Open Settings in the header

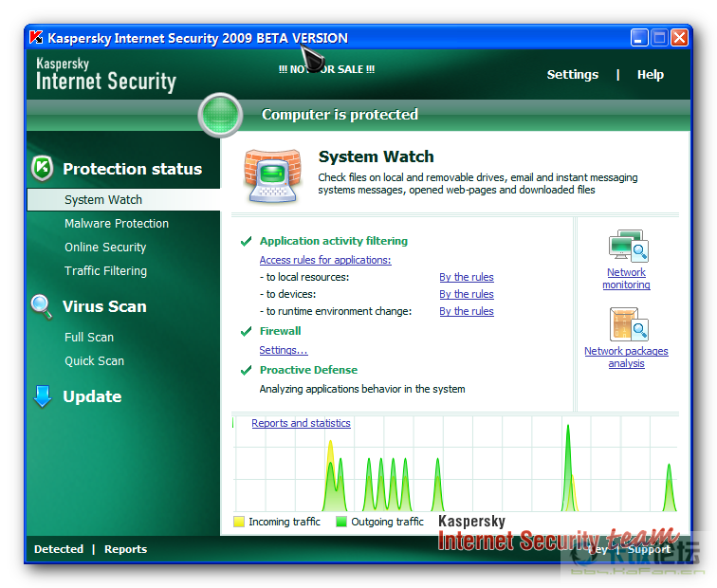click(573, 75)
